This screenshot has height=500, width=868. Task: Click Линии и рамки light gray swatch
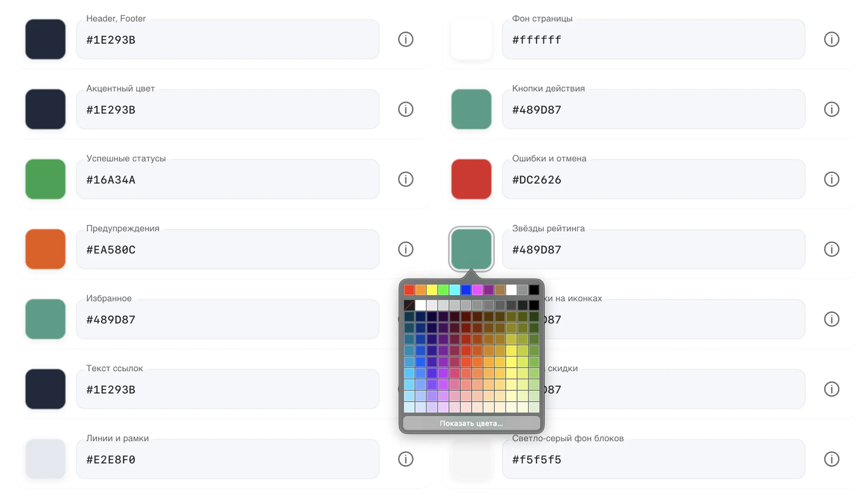point(45,459)
